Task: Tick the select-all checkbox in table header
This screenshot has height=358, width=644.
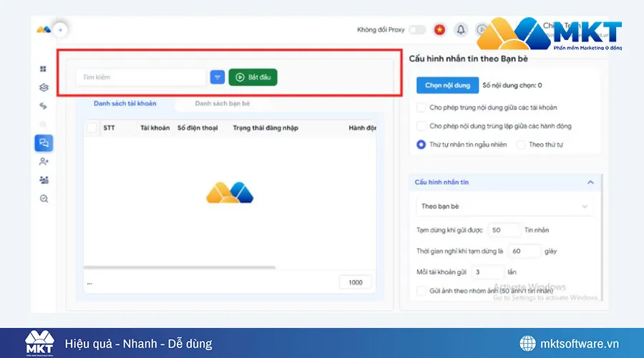Action: pos(92,128)
